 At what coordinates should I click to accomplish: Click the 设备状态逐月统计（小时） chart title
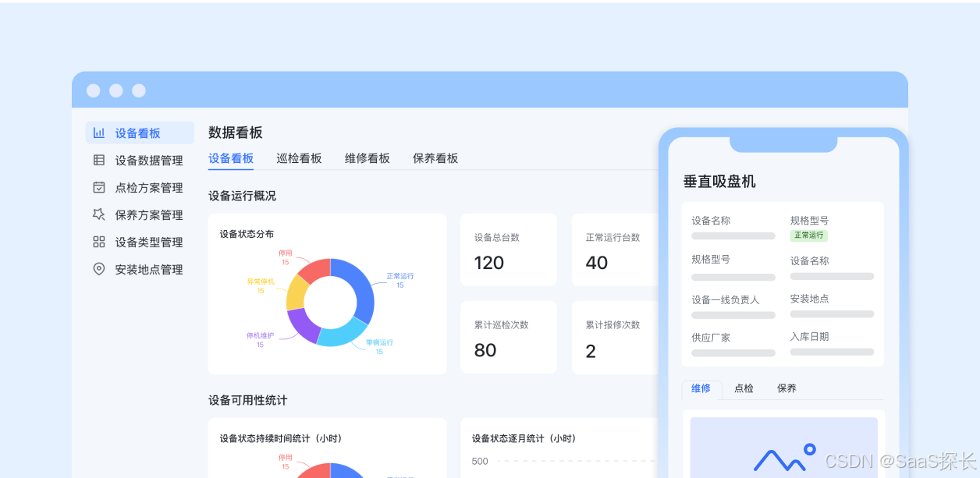524,438
